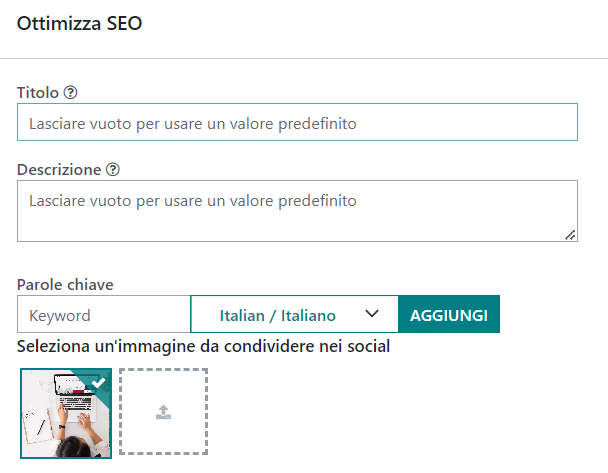Expand the language chevron arrow
608x473 pixels.
coord(372,314)
